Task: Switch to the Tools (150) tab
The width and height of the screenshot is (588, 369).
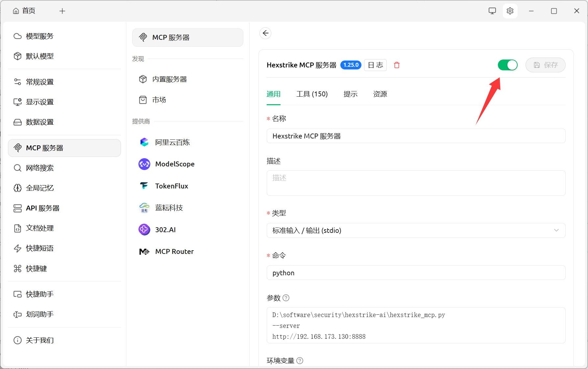Action: [312, 94]
